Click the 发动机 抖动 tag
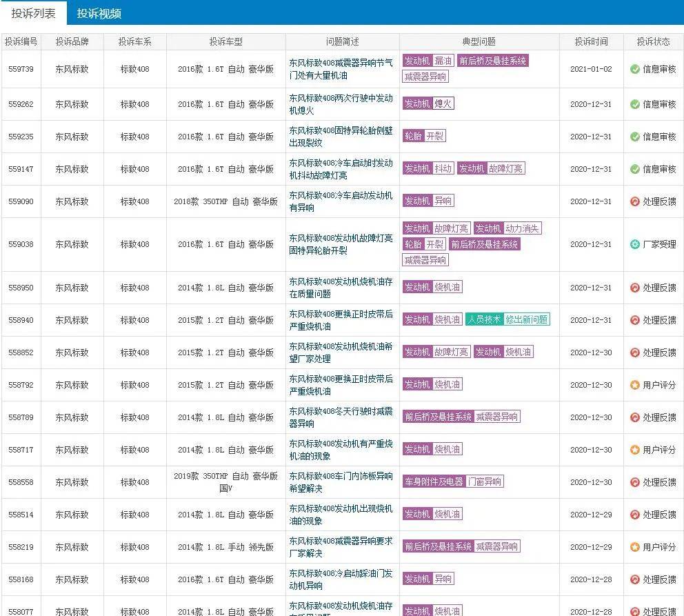This screenshot has height=616, width=684. point(428,168)
